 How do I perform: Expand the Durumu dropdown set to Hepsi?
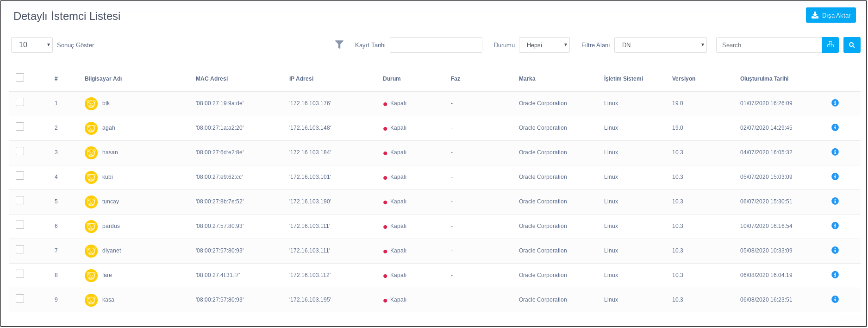[544, 45]
